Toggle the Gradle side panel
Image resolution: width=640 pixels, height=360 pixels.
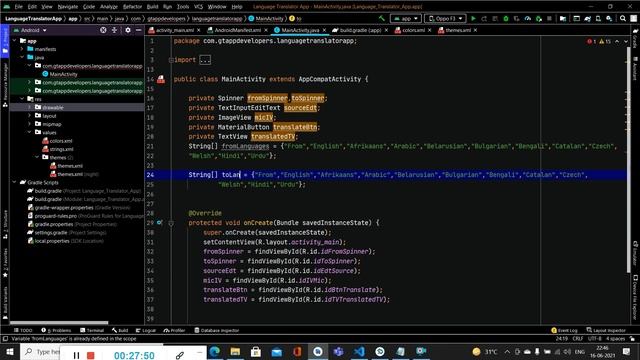point(635,39)
